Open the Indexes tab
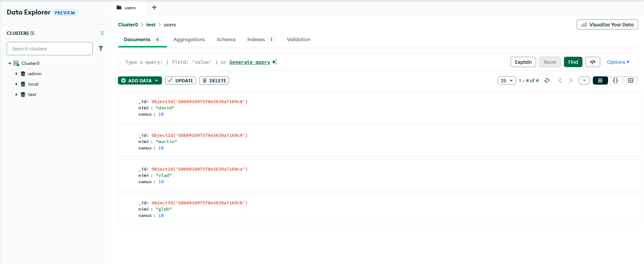 261,40
